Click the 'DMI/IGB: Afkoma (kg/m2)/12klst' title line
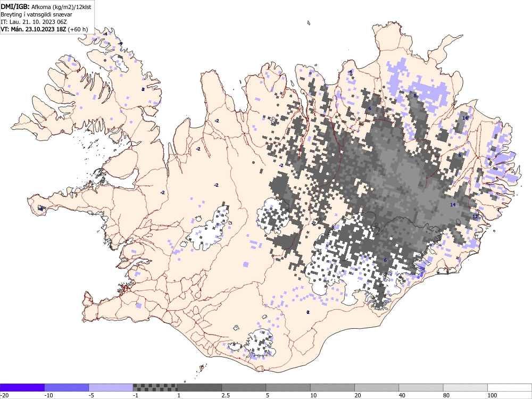532x399 pixels. [46, 7]
